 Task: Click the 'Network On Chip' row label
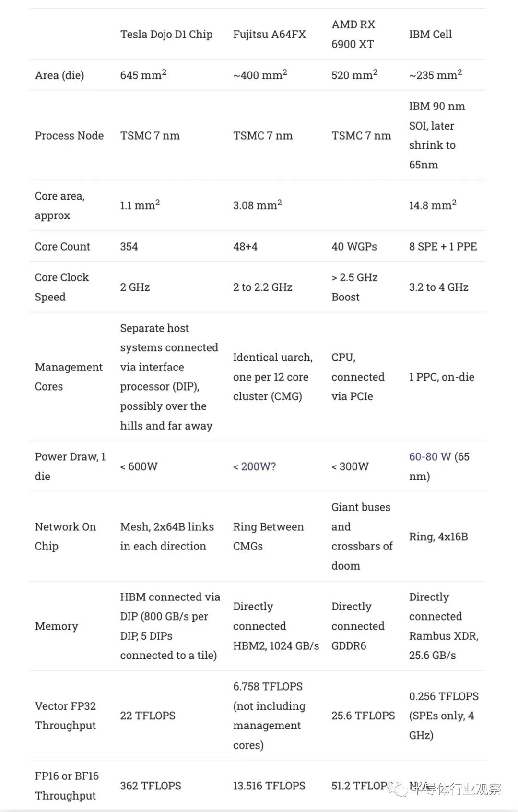(x=65, y=537)
